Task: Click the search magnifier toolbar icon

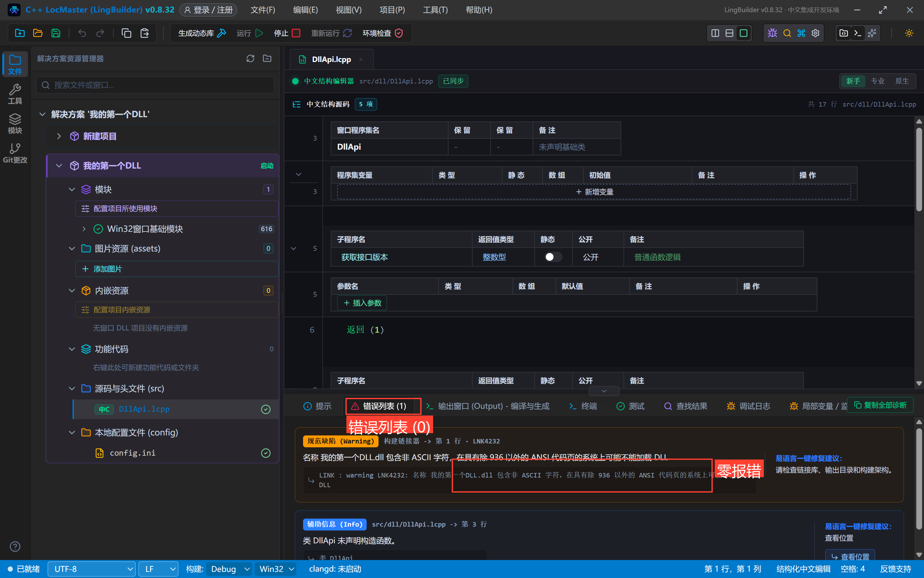Action: (787, 33)
